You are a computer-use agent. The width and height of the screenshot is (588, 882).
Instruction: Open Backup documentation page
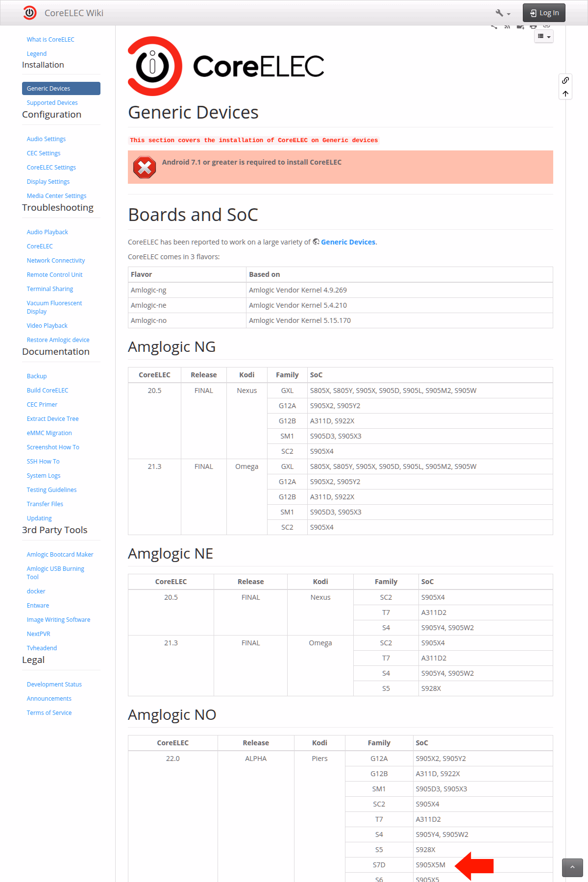(x=37, y=376)
